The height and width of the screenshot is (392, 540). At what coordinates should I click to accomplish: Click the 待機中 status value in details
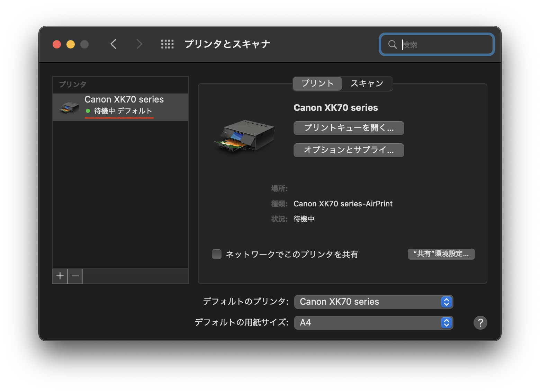tap(304, 219)
